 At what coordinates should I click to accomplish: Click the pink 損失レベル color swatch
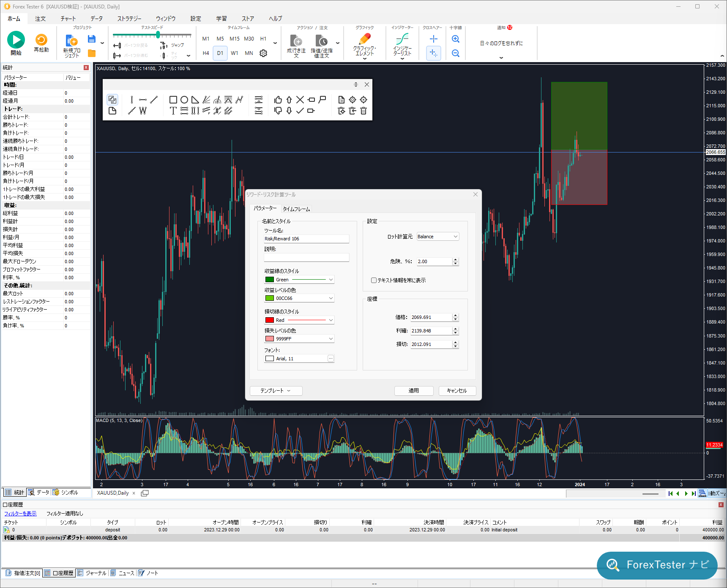point(270,339)
